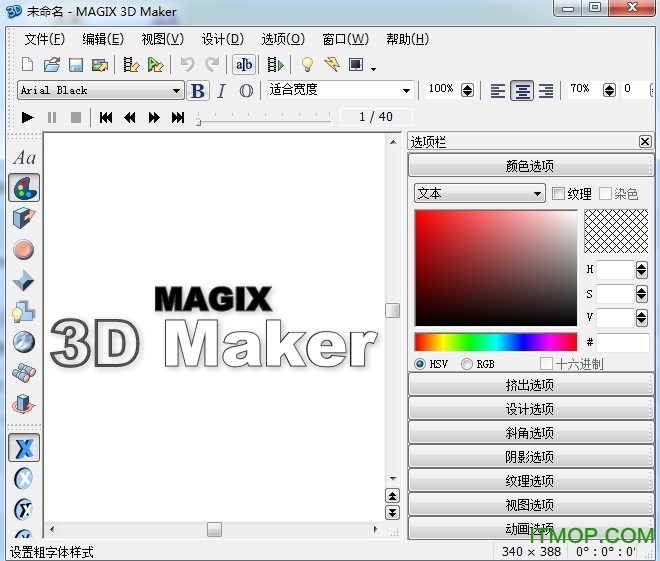Open the 选项(O) menu
Image resolution: width=660 pixels, height=561 pixels.
[x=283, y=40]
